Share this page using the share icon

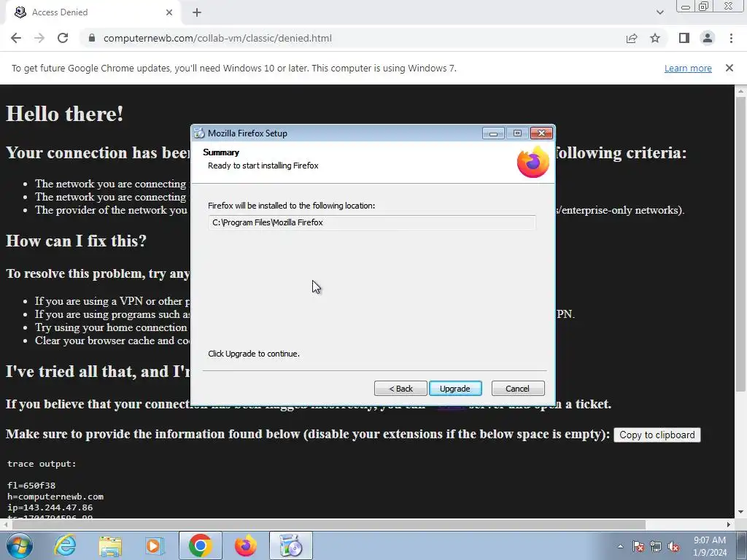632,38
